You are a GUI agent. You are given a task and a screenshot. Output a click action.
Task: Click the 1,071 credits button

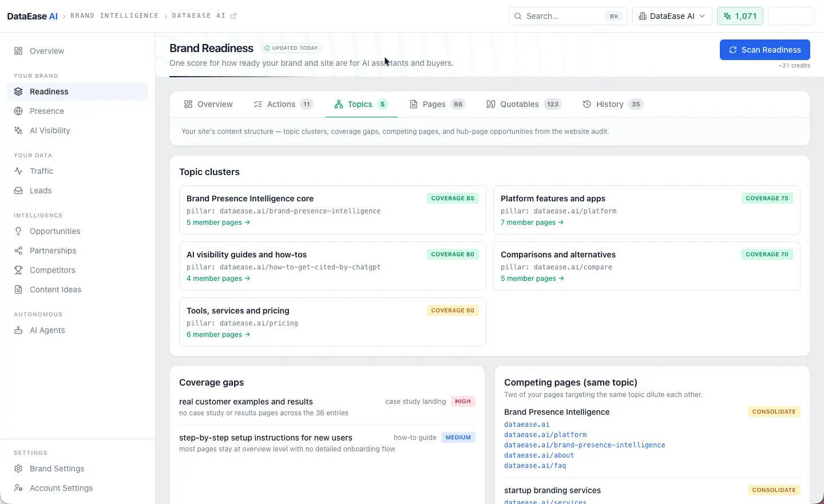tap(740, 16)
